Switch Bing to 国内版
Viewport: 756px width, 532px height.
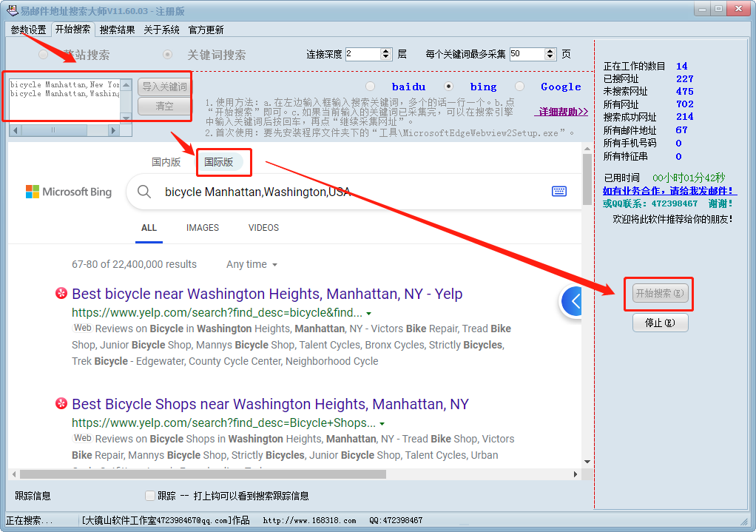(x=166, y=162)
